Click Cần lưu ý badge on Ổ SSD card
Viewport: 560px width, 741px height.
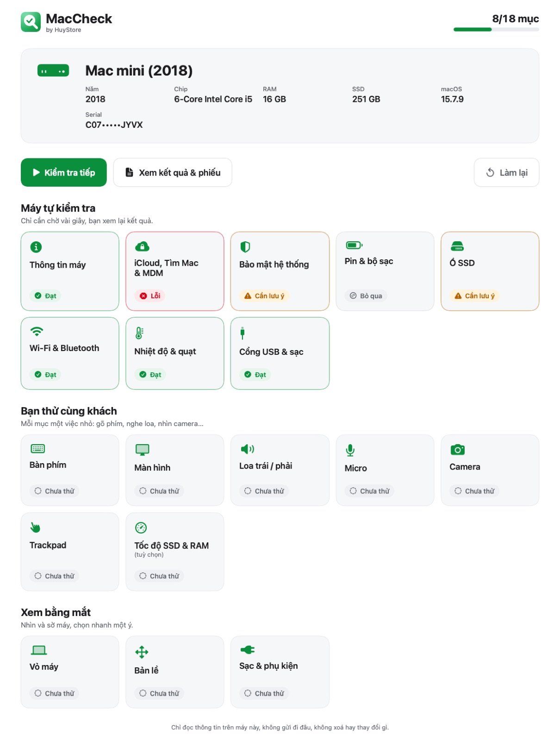click(x=474, y=296)
